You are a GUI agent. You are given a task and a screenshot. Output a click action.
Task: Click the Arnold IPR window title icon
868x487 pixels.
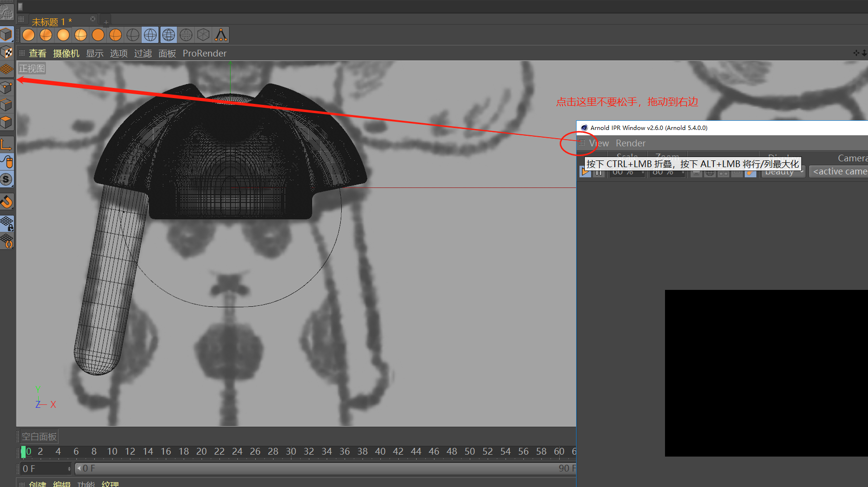pyautogui.click(x=584, y=128)
